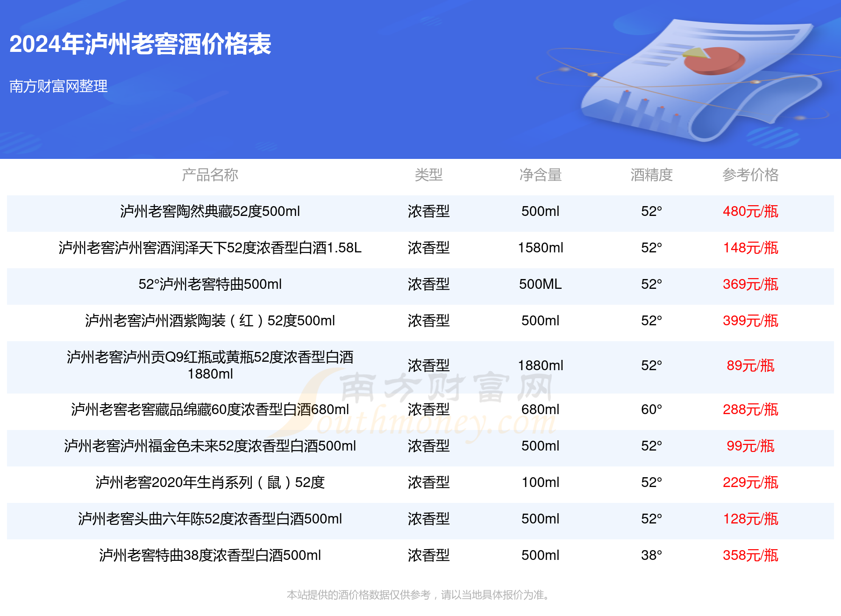Image resolution: width=841 pixels, height=616 pixels.
Task: Click the price 89元/瓶
Action: [x=750, y=365]
